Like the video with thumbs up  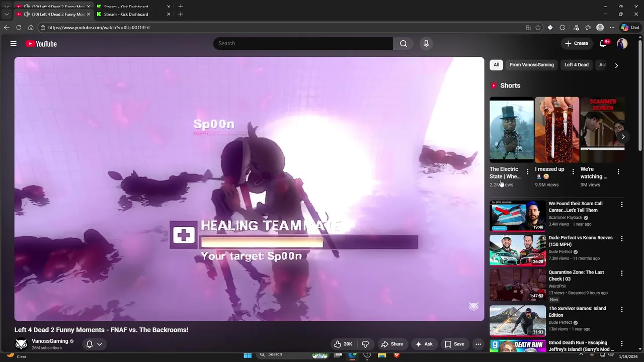(343, 344)
